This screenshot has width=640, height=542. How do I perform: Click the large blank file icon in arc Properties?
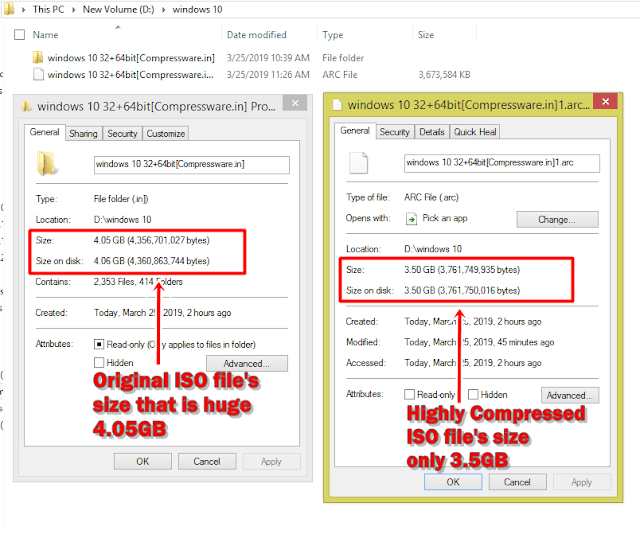(358, 162)
